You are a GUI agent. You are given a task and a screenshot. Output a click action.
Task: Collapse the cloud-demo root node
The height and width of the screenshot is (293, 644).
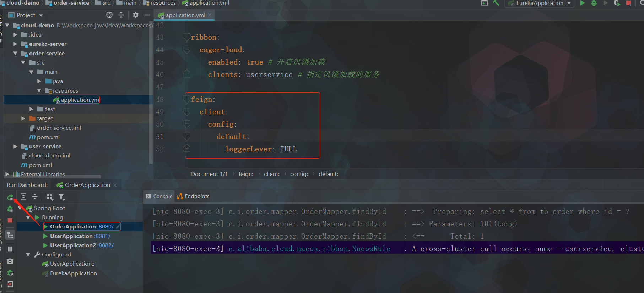[7, 26]
